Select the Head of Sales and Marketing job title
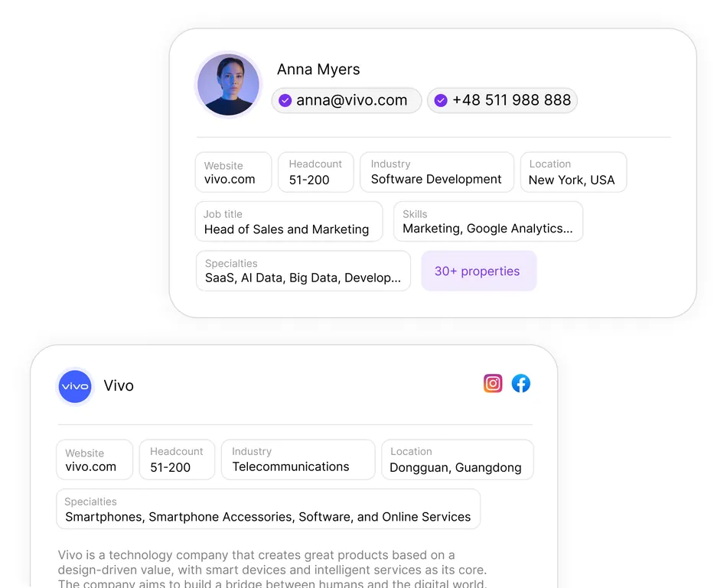 [x=289, y=222]
